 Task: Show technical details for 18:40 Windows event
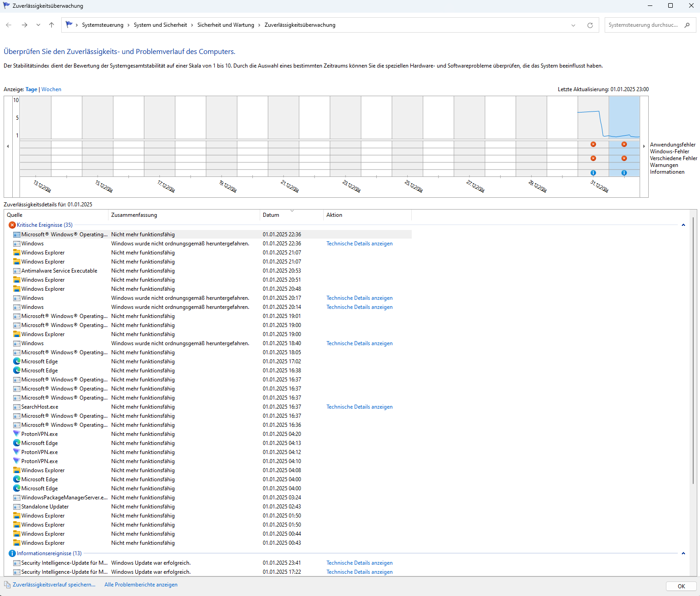point(360,343)
